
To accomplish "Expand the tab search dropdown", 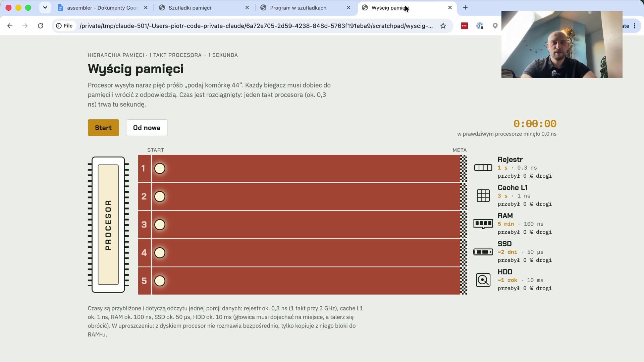I will [45, 7].
